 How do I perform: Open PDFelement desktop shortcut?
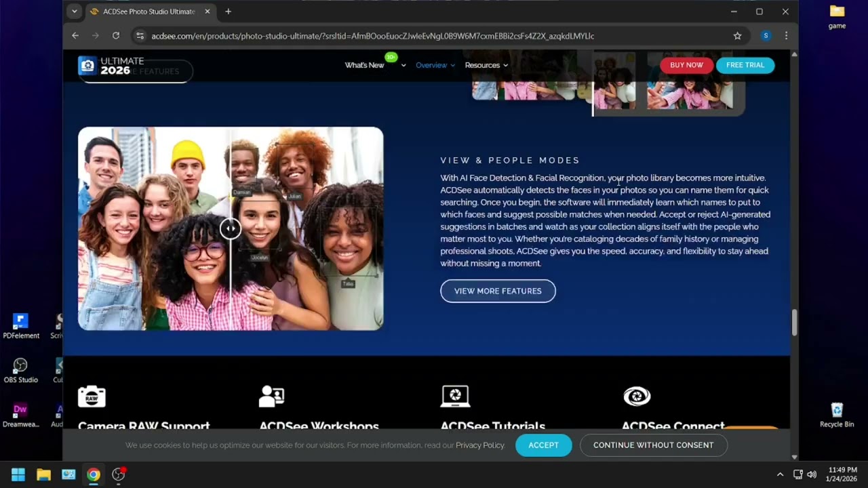[21, 326]
